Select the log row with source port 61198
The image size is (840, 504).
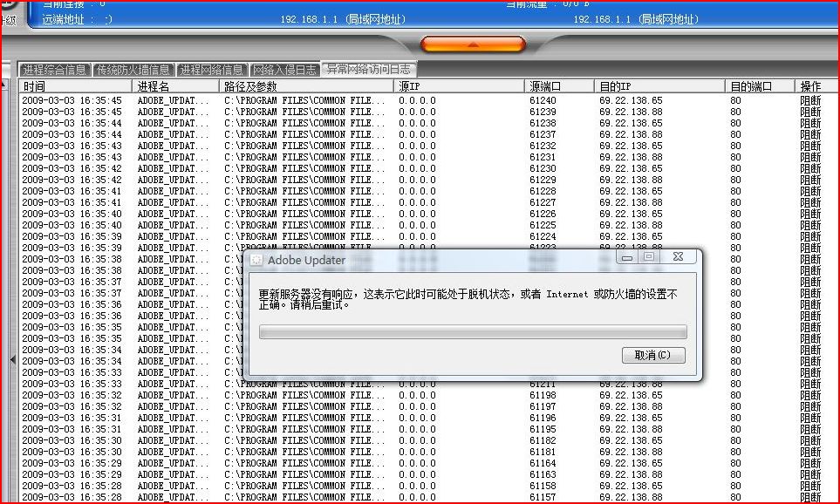tap(428, 395)
